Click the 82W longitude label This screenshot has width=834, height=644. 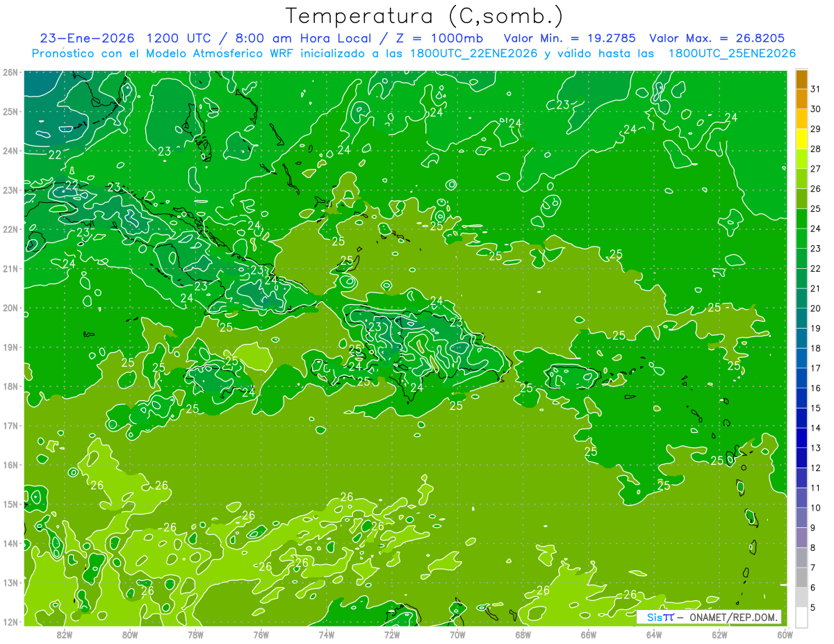click(x=65, y=634)
